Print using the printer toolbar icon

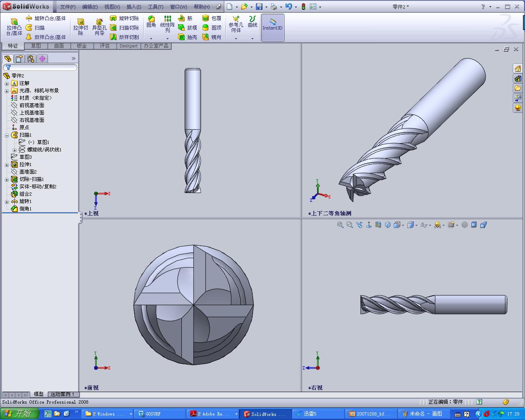(x=274, y=7)
